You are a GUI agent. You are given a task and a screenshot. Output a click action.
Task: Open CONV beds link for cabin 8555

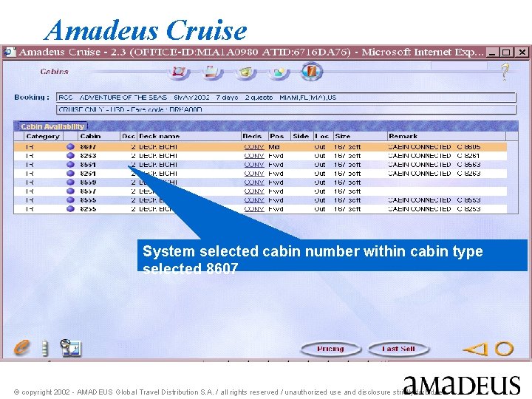(x=253, y=200)
